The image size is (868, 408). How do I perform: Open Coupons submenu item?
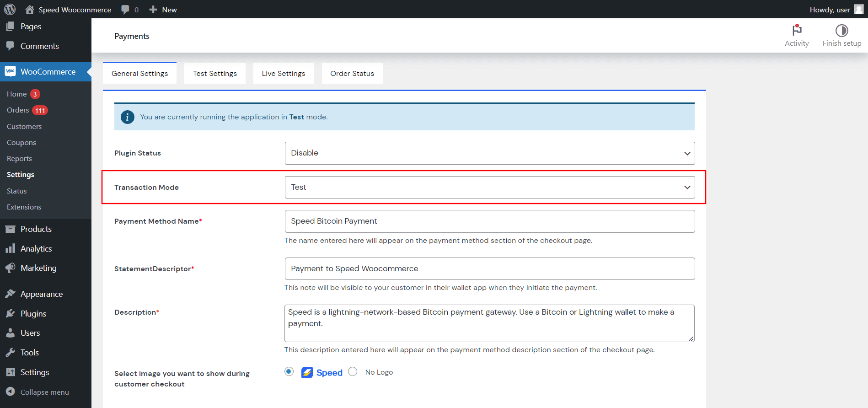click(x=21, y=142)
